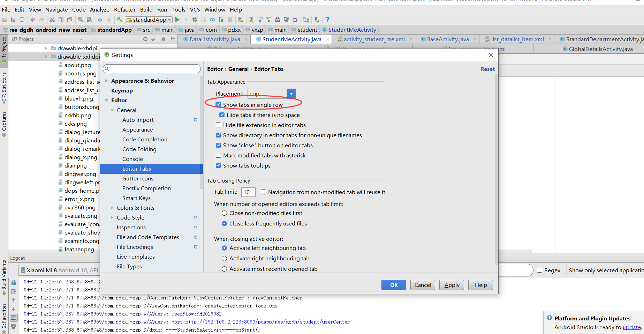Select Close non-modified files first option

224,213
